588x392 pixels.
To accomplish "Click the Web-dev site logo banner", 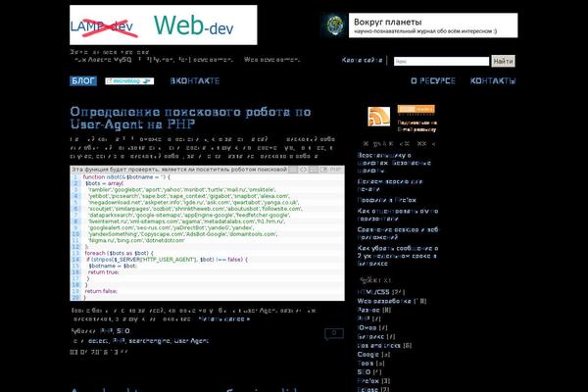I will click(x=163, y=25).
